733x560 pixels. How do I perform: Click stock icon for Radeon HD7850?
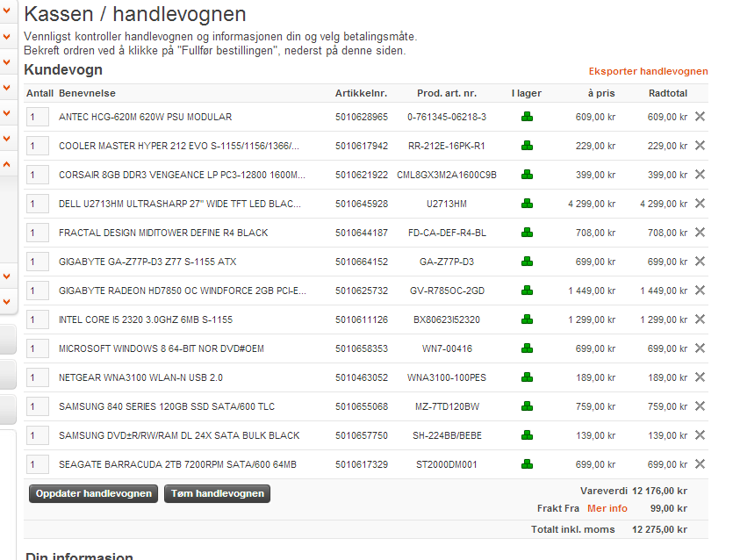[527, 291]
